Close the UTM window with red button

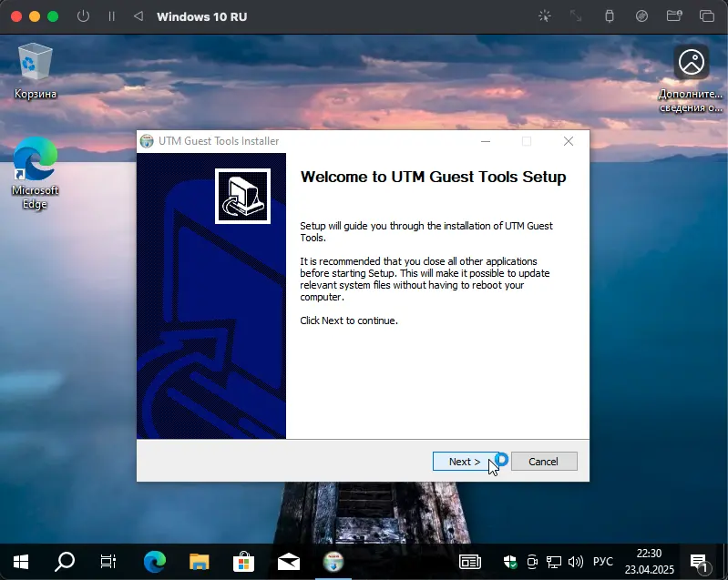click(16, 16)
